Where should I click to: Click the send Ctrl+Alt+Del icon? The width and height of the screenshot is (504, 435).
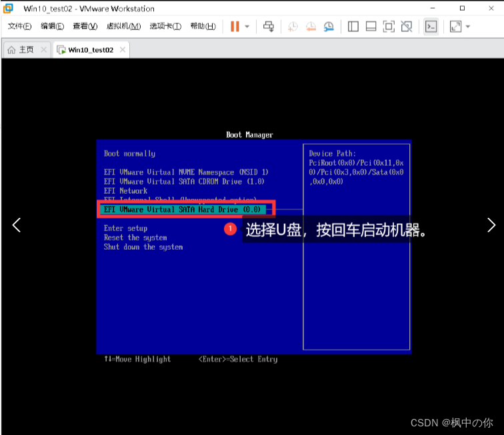[269, 27]
